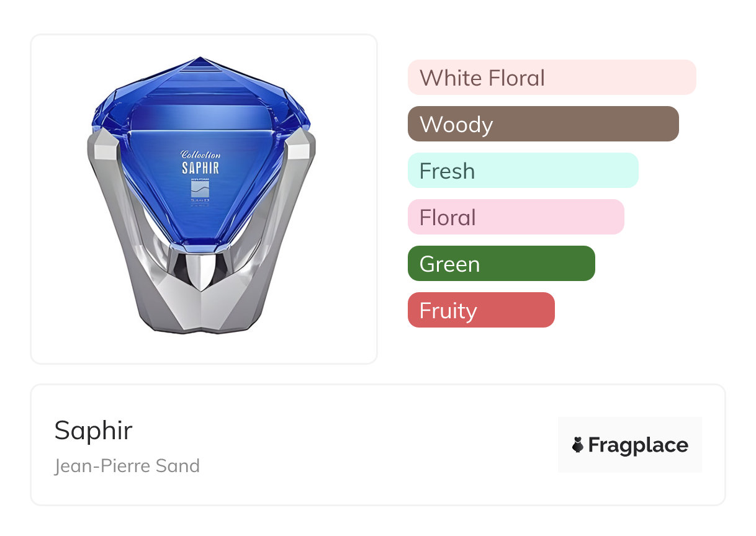Click the Fragplace perfume bottle logo icon
Viewport: 756px width, 536px height.
(x=578, y=445)
